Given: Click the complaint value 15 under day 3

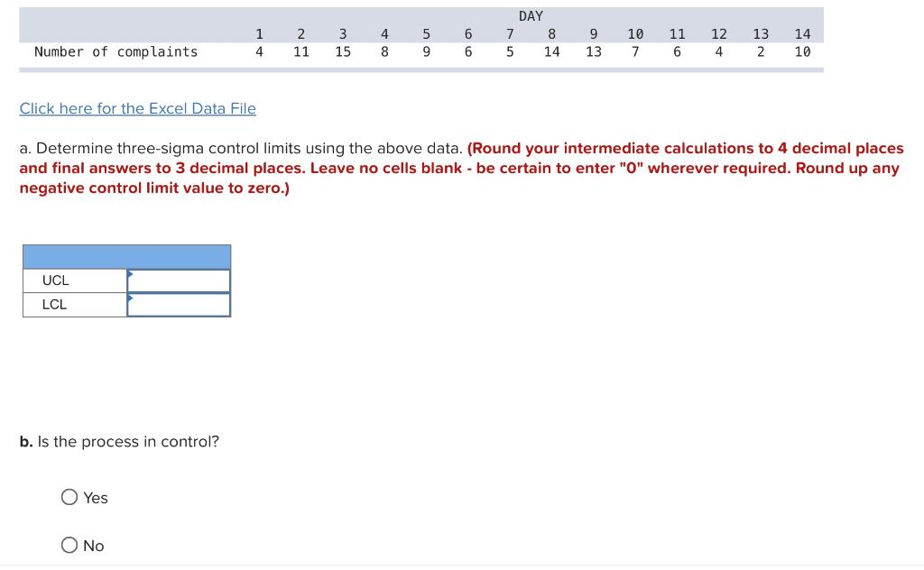Looking at the screenshot, I should 343,51.
